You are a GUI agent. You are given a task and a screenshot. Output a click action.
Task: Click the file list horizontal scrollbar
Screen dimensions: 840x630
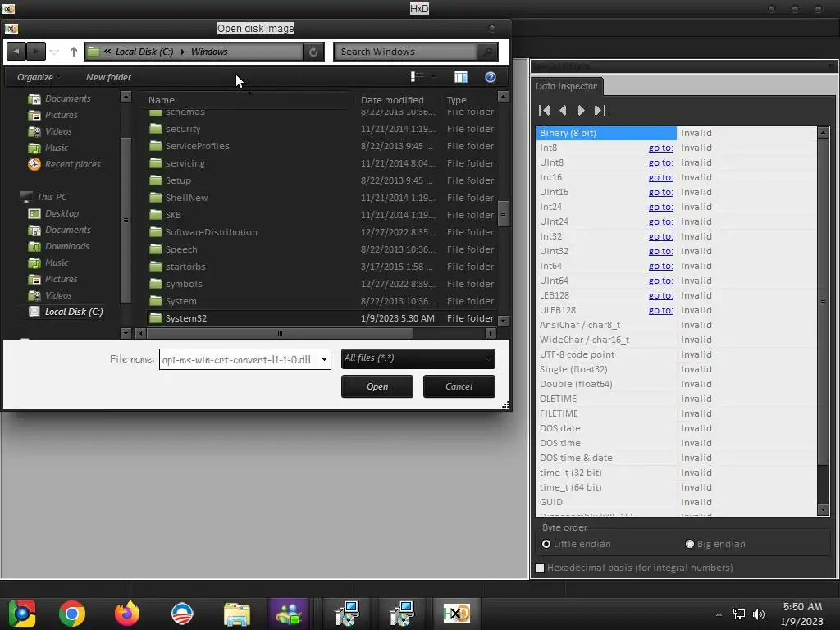(279, 333)
